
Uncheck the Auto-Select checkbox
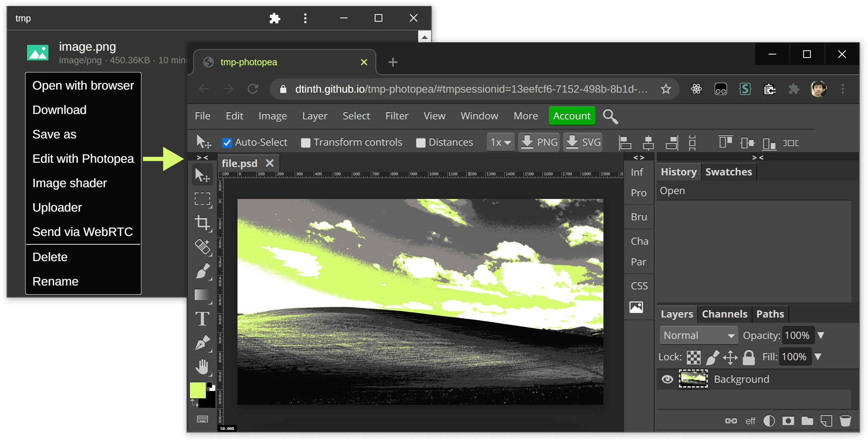click(227, 143)
